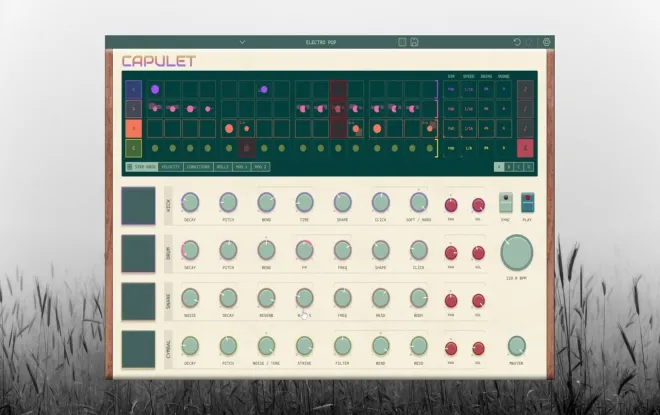This screenshot has height=415, width=660.
Task: Toggle the PLAY switch
Action: tap(527, 202)
